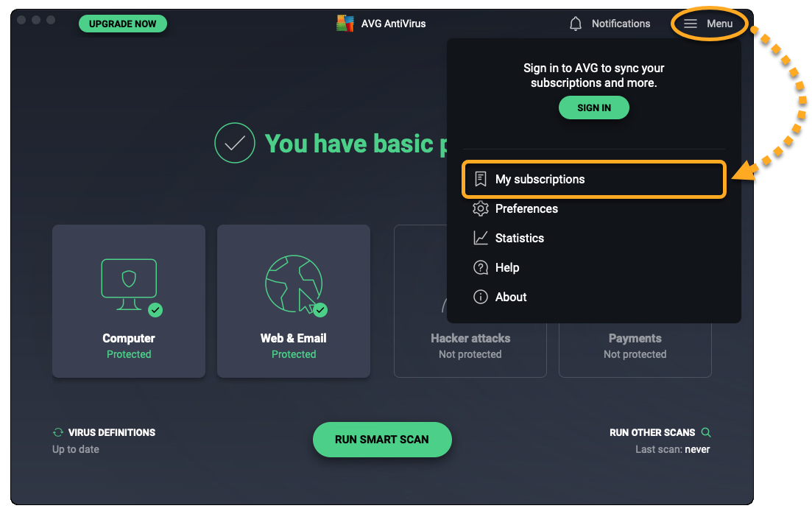The image size is (812, 514).
Task: Click the AVG AntiVirus logo icon
Action: pyautogui.click(x=345, y=24)
